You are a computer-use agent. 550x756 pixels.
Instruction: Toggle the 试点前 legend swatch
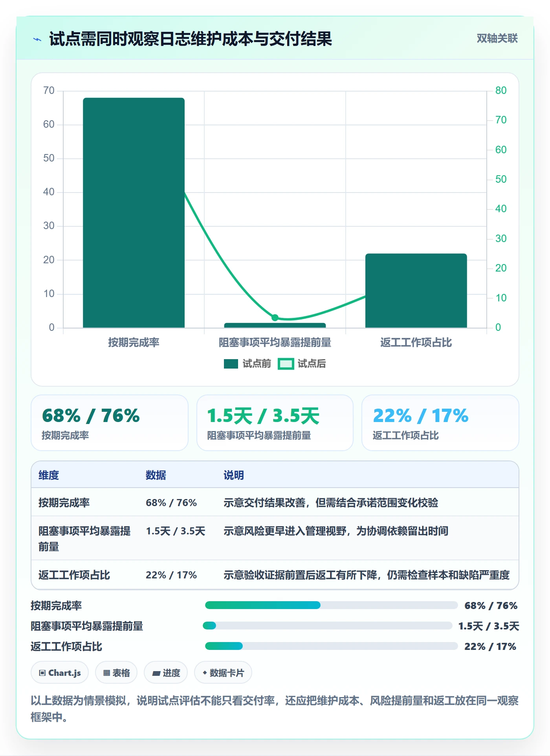coord(231,364)
